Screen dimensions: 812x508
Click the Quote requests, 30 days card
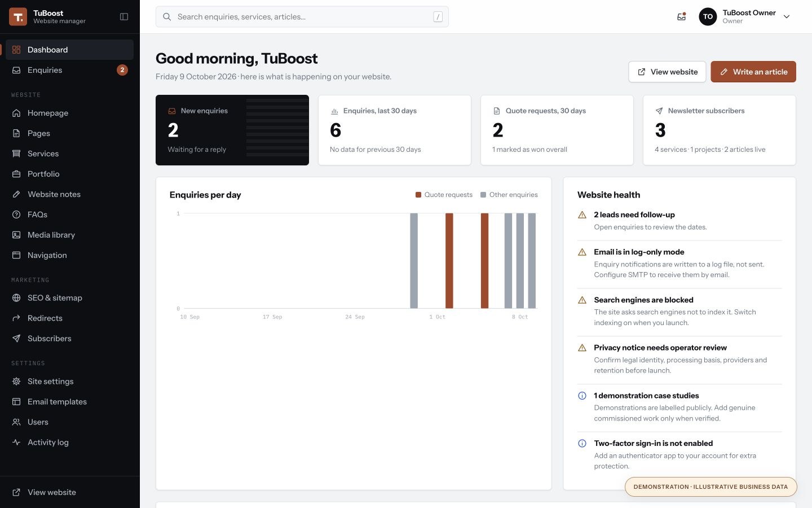pos(557,130)
